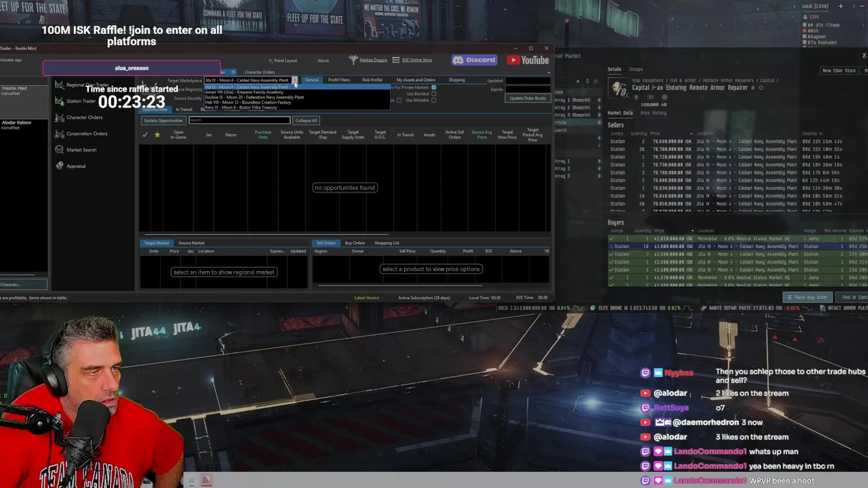Open the Risk Profile tab

click(372, 80)
